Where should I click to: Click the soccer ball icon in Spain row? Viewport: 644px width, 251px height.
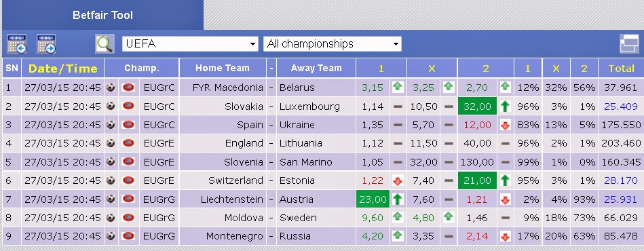click(x=111, y=124)
